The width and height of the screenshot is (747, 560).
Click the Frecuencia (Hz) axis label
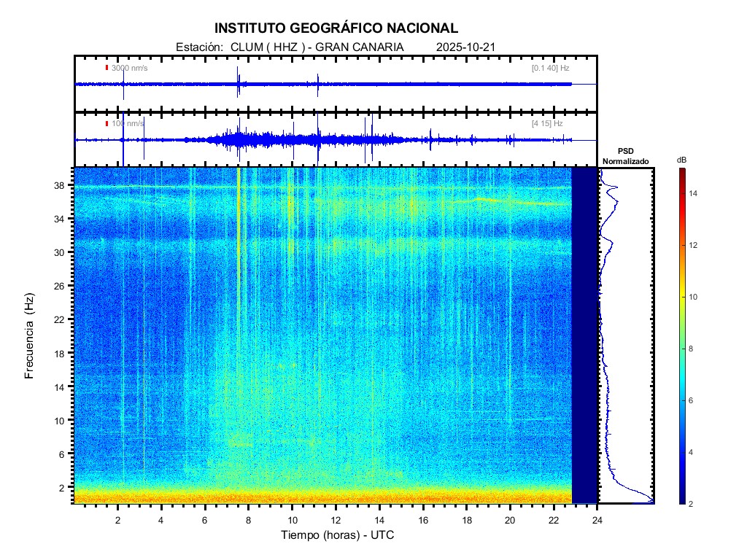pos(30,336)
